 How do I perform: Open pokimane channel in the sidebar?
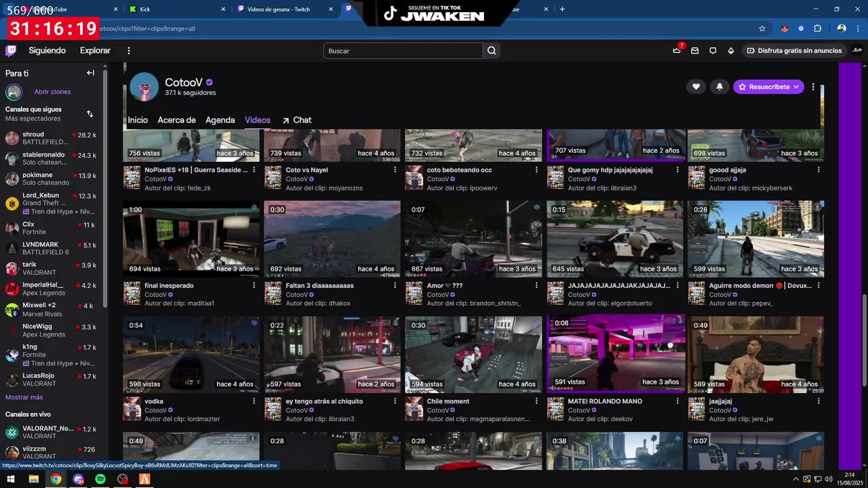point(52,179)
